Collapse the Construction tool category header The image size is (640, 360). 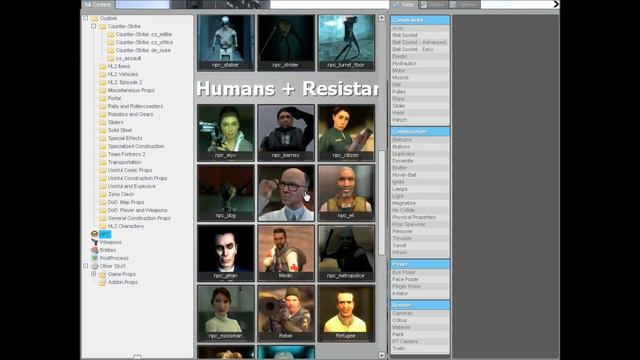[420, 131]
